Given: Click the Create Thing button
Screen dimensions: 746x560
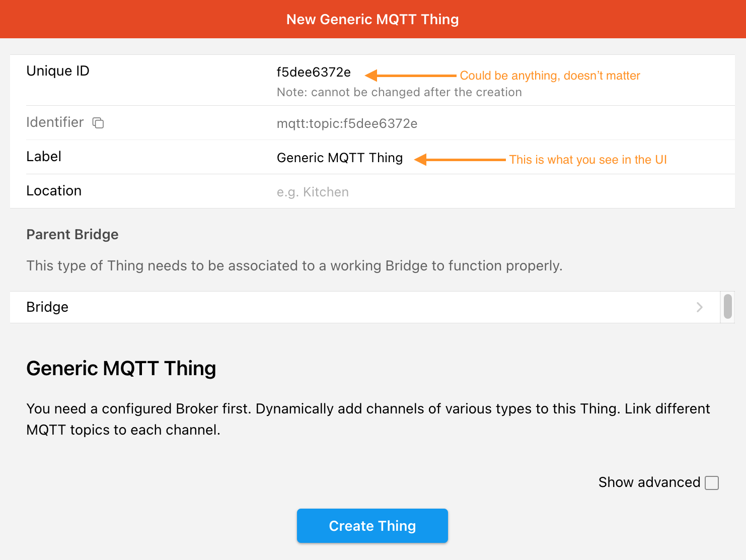Looking at the screenshot, I should [x=372, y=526].
